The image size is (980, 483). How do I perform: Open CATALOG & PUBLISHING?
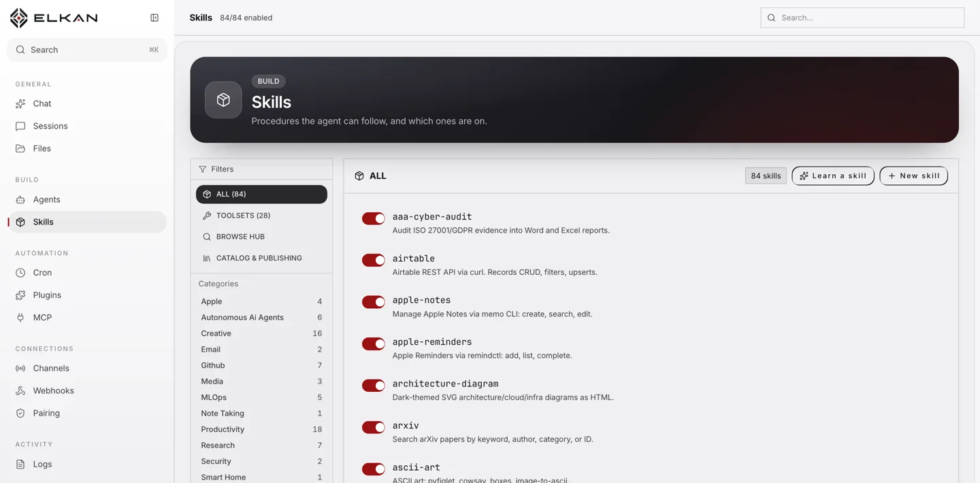(261, 258)
